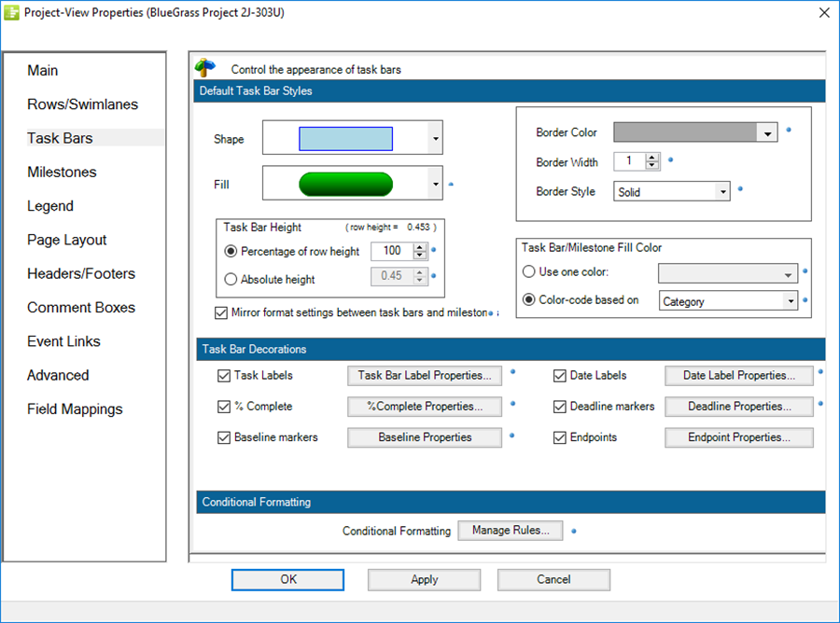Open Task Bar Label Properties
The image size is (840, 623).
point(424,375)
